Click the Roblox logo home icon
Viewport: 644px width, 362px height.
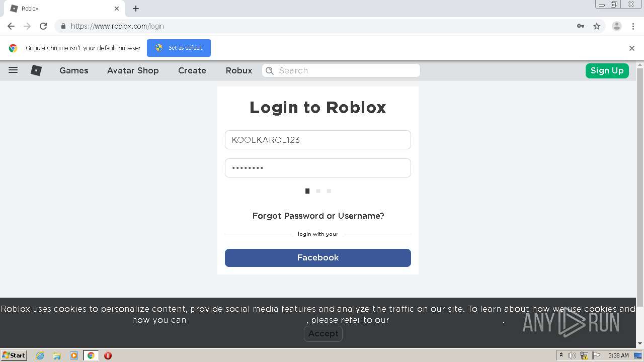pos(36,70)
